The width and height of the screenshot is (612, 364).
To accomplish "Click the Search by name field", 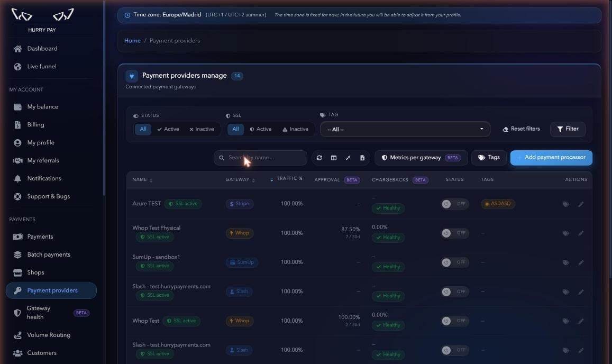I will coord(260,158).
